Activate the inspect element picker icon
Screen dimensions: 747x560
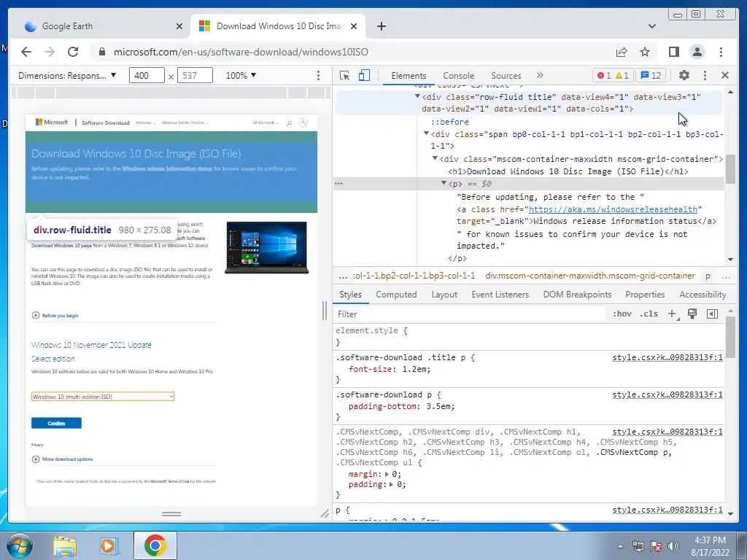(x=344, y=75)
